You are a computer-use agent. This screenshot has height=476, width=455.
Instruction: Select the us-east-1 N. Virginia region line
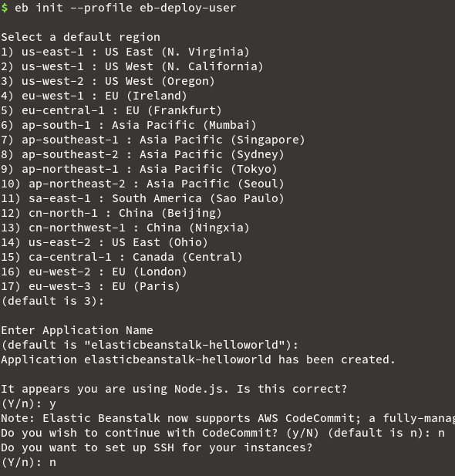[125, 52]
